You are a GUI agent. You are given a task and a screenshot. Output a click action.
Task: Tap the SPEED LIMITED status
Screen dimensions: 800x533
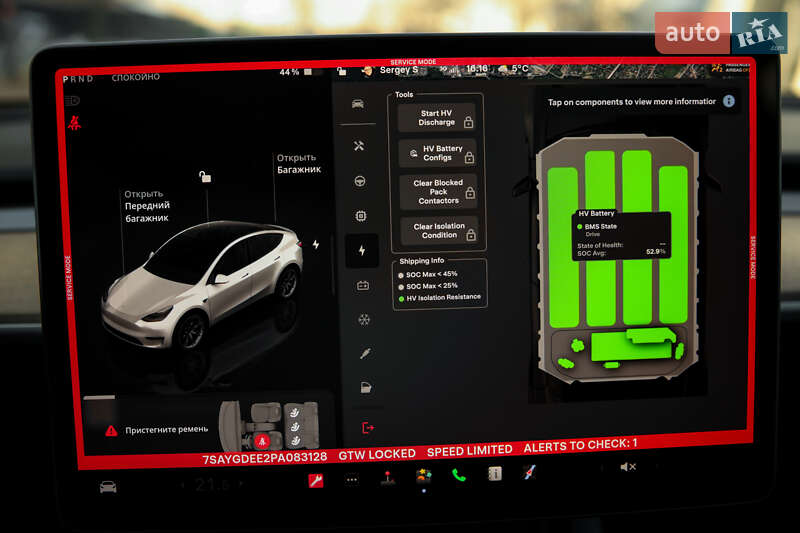pos(469,450)
